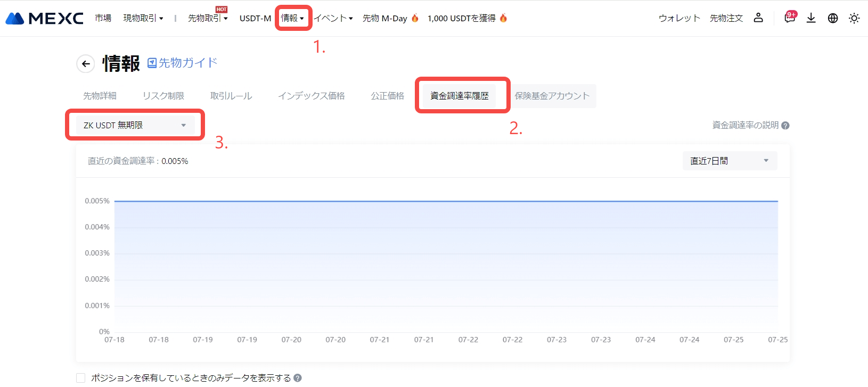Toggle the light/dark theme sun icon
The width and height of the screenshot is (868, 387).
click(854, 18)
